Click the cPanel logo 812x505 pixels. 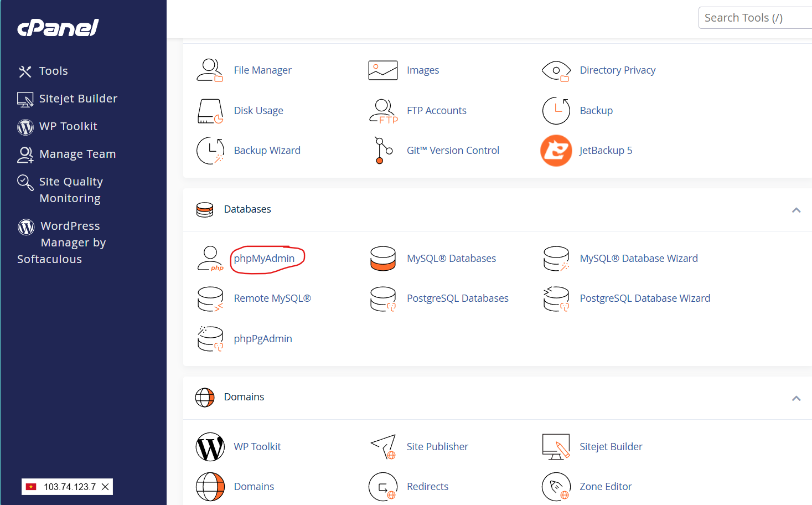(x=58, y=28)
